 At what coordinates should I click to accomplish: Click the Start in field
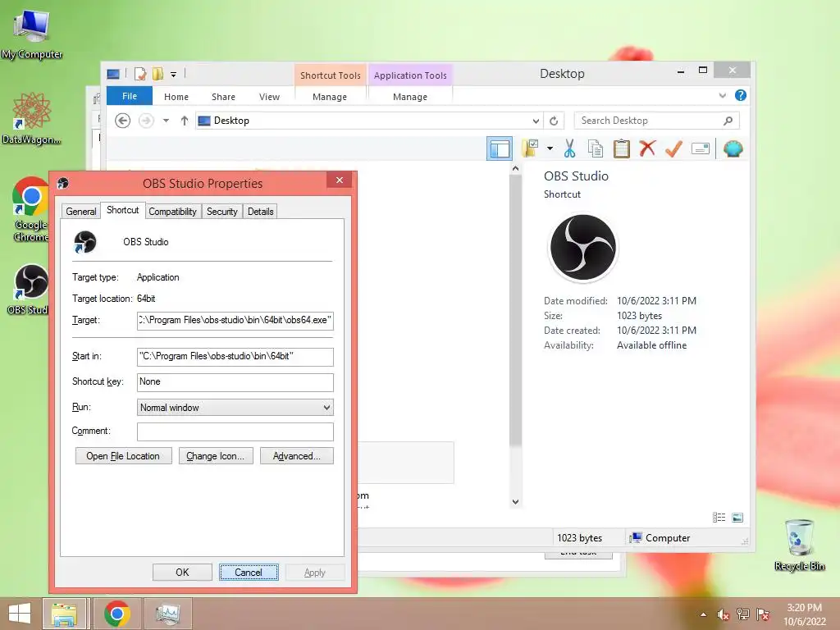pyautogui.click(x=235, y=356)
